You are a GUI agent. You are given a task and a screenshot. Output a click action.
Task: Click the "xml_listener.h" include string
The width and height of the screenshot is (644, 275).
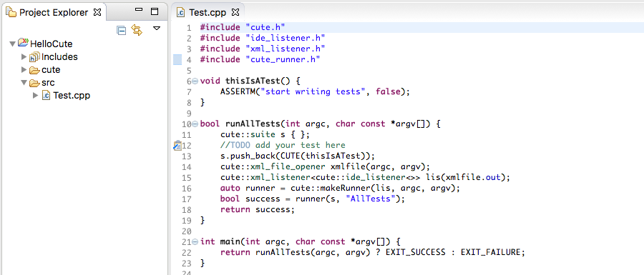pyautogui.click(x=286, y=49)
